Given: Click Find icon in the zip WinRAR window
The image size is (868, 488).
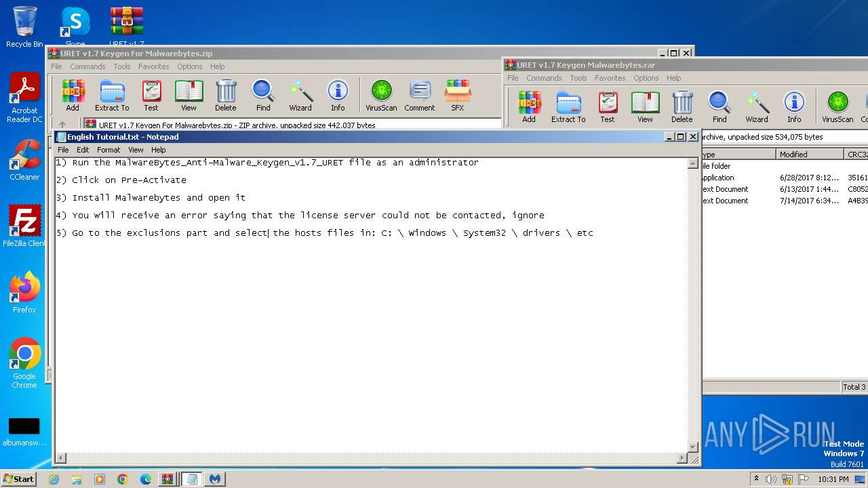Looking at the screenshot, I should [263, 95].
